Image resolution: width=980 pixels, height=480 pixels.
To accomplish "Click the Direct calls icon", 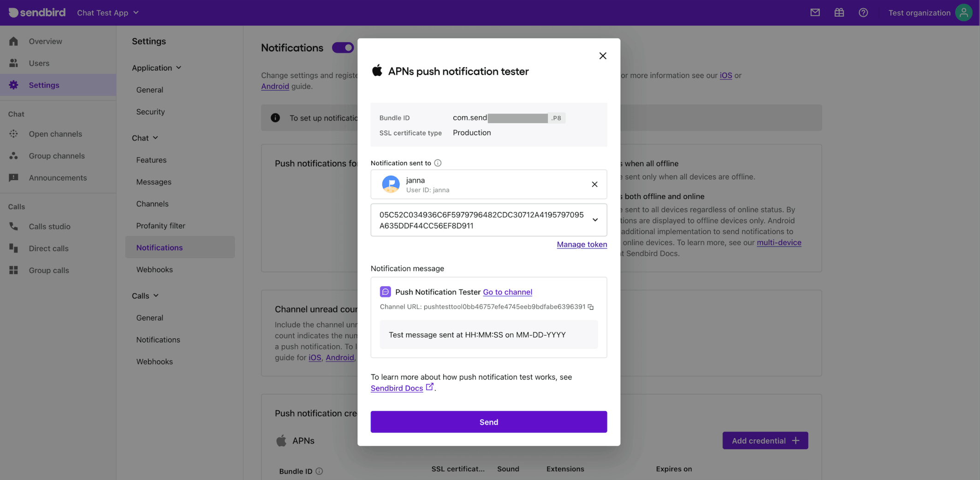I will coord(13,248).
